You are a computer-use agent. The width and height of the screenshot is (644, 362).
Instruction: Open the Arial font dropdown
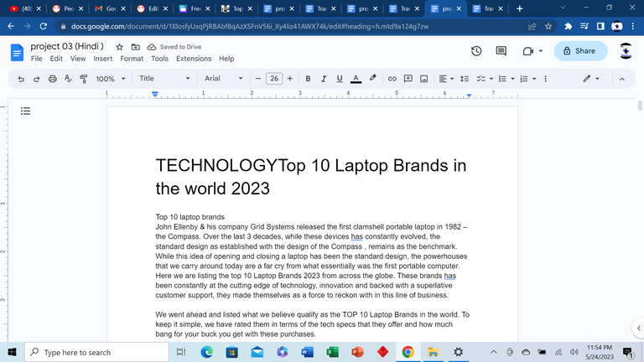click(x=227, y=79)
